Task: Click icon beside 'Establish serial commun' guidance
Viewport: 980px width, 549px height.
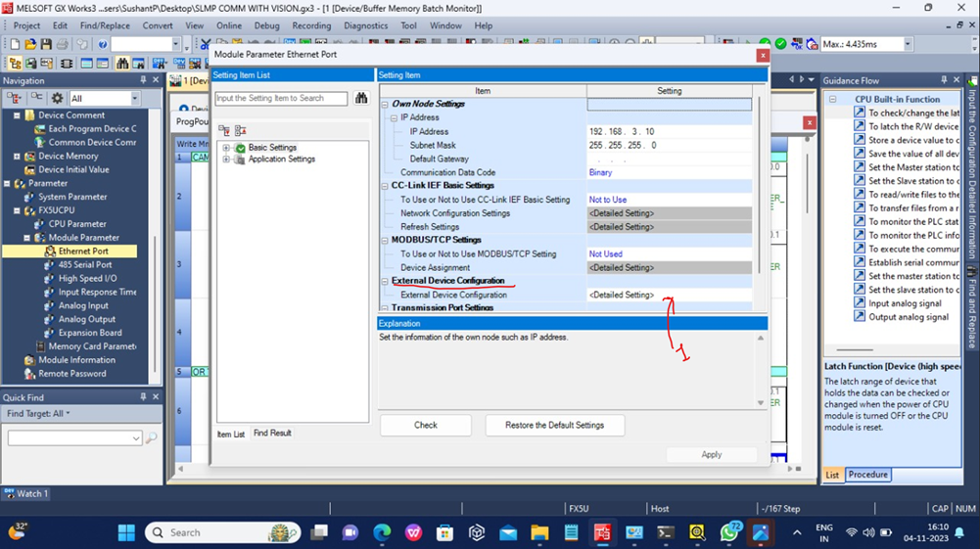Action: pos(860,262)
